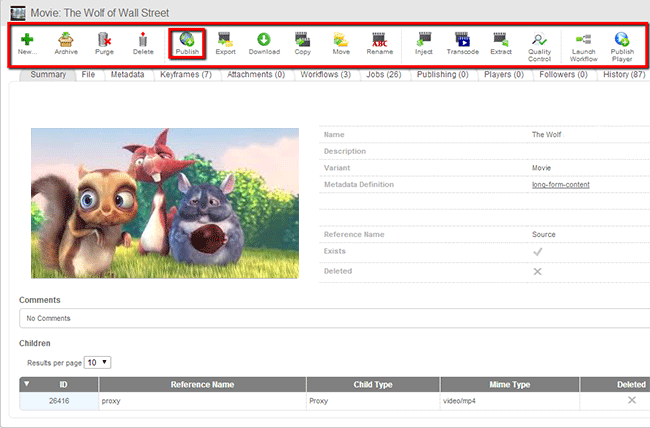Click the movie preview thumbnail
This screenshot has height=428, width=650.
click(x=165, y=203)
